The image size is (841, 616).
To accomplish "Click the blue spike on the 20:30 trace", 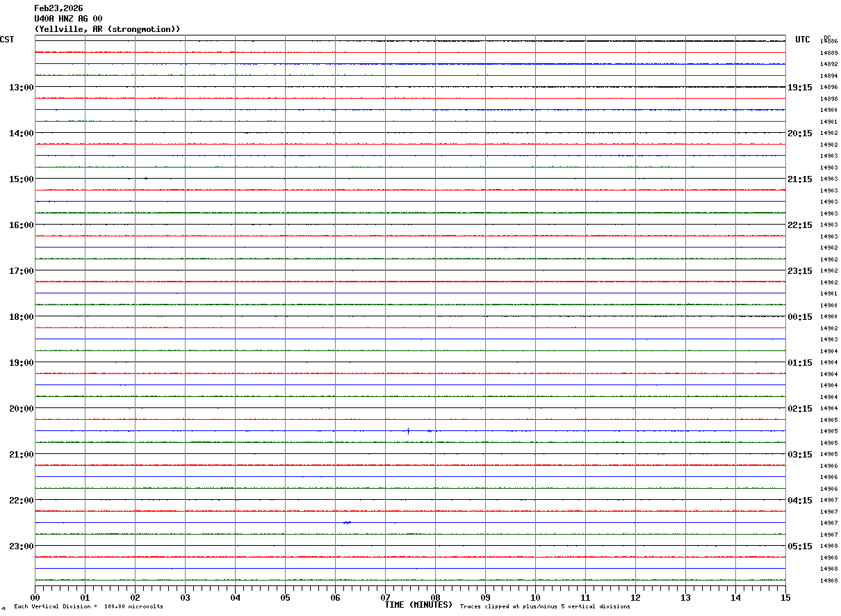I will click(408, 431).
